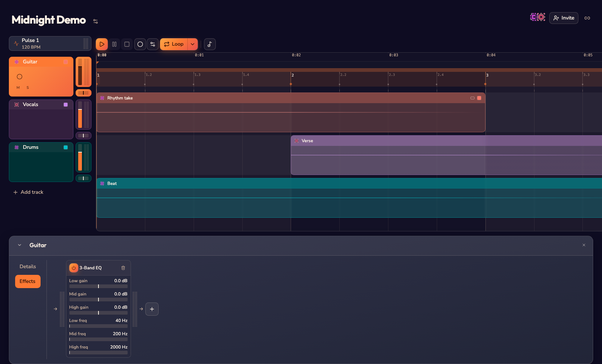Adjust the Guitar volume fader

coord(80,72)
